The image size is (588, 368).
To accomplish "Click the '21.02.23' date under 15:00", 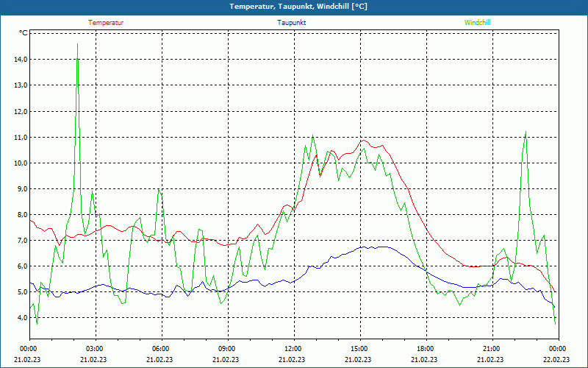I will point(358,359).
